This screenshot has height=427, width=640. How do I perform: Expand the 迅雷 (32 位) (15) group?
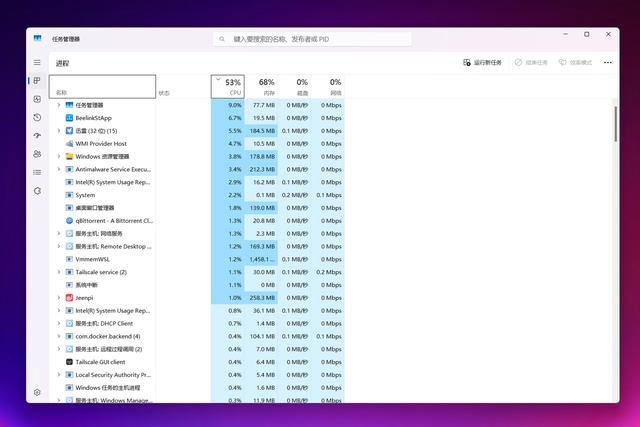pyautogui.click(x=59, y=131)
